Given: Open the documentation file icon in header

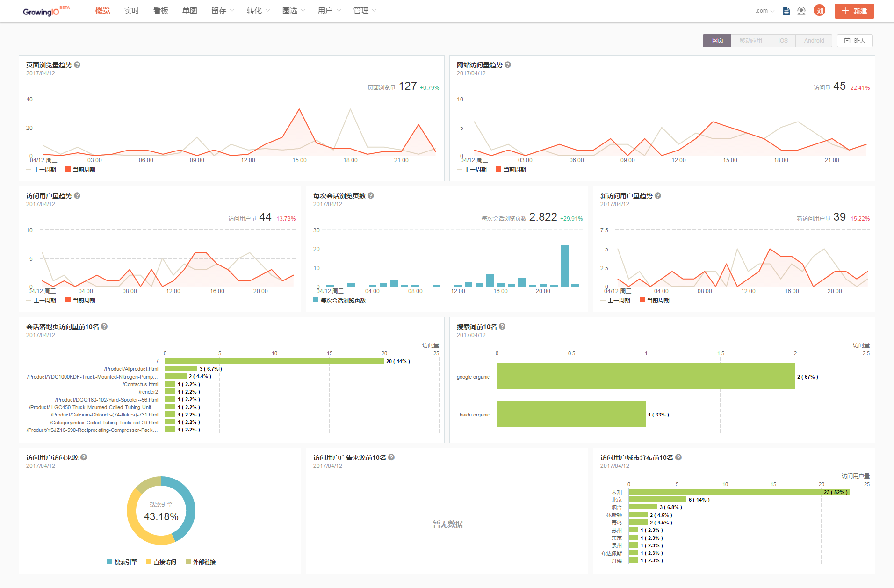Looking at the screenshot, I should coord(786,11).
